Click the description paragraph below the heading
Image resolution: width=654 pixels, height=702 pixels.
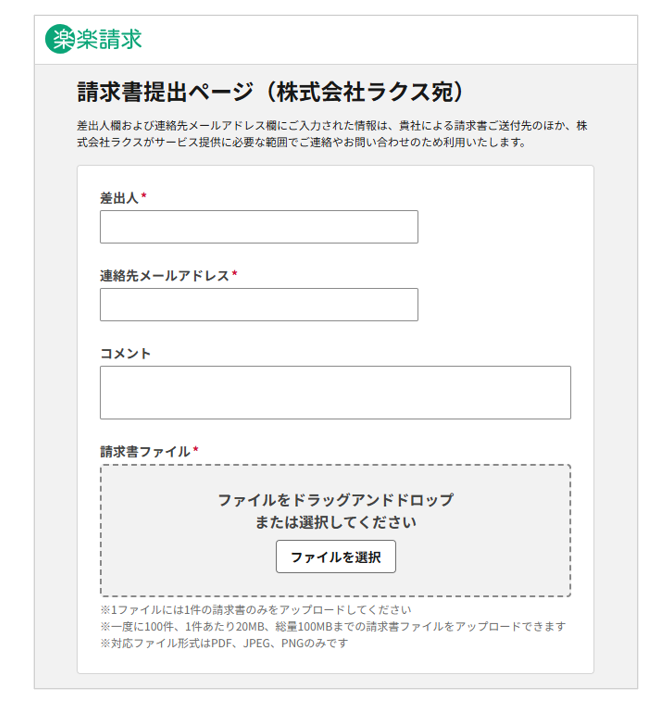(x=331, y=134)
